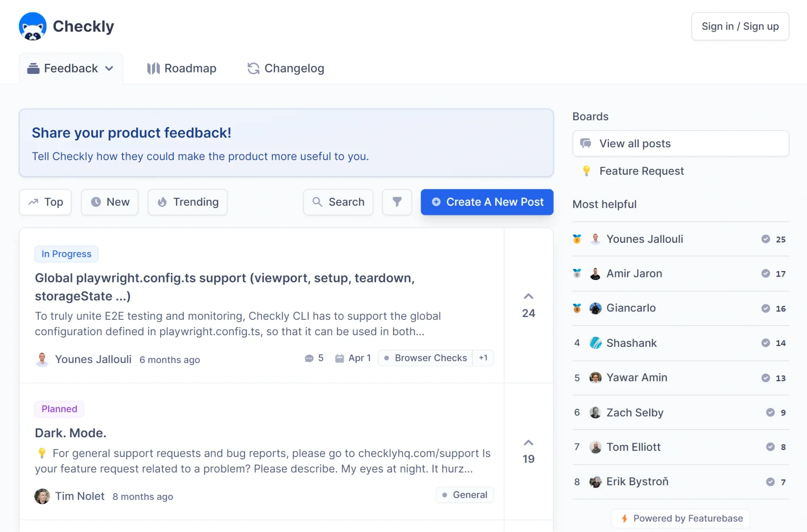Viewport: 807px width, 532px height.
Task: Click the In Progress status badge
Action: [x=67, y=254]
